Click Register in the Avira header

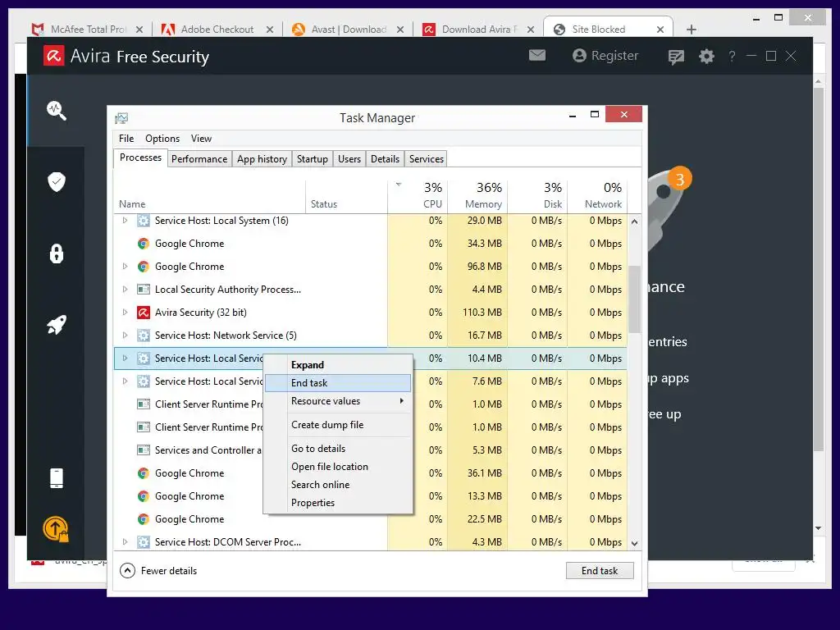coord(605,56)
